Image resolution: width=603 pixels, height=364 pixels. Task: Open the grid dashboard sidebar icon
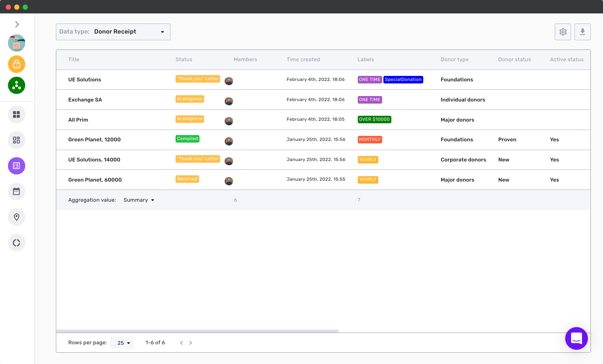pyautogui.click(x=16, y=114)
